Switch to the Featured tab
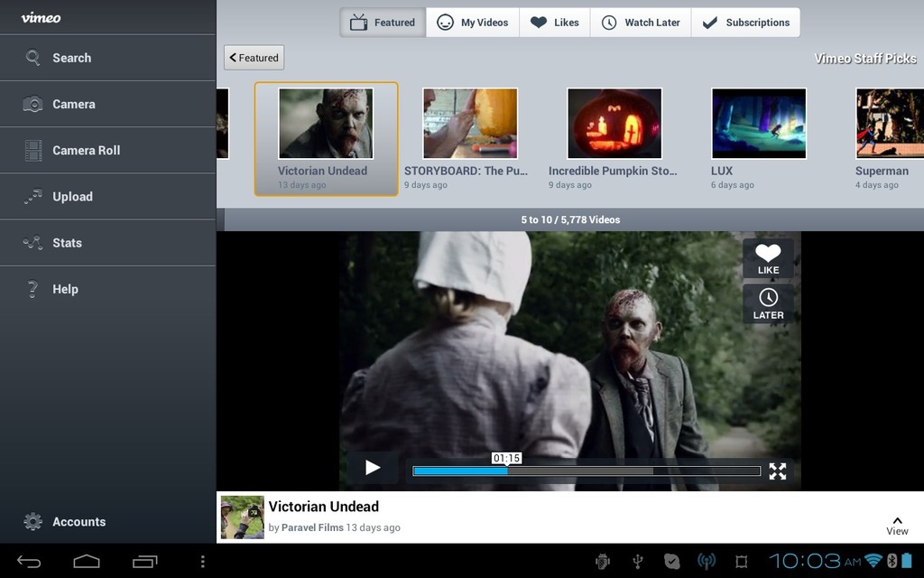Screen dimensions: 924x578 coord(383,23)
